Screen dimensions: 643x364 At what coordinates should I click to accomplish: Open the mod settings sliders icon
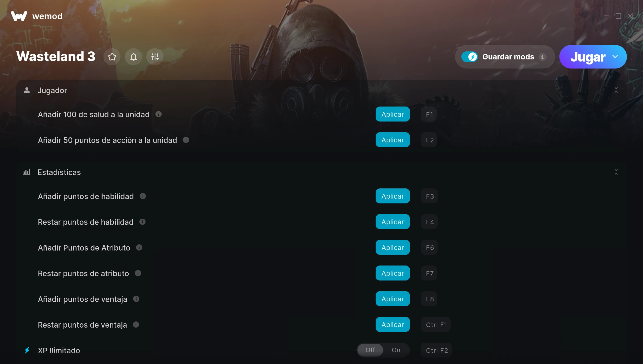coord(155,57)
